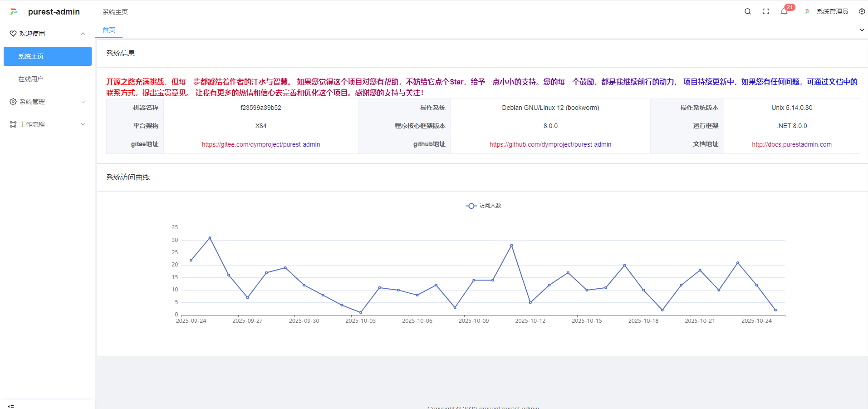This screenshot has width=868, height=409.
Task: Open the 系统管理员 user account menu
Action: [x=832, y=11]
